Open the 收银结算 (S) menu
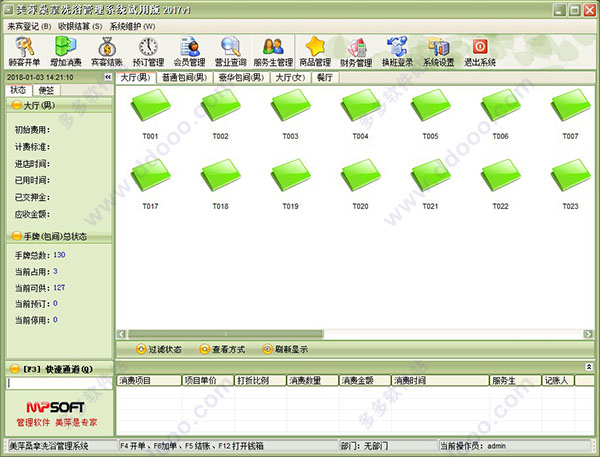This screenshot has width=600, height=457. click(x=80, y=26)
